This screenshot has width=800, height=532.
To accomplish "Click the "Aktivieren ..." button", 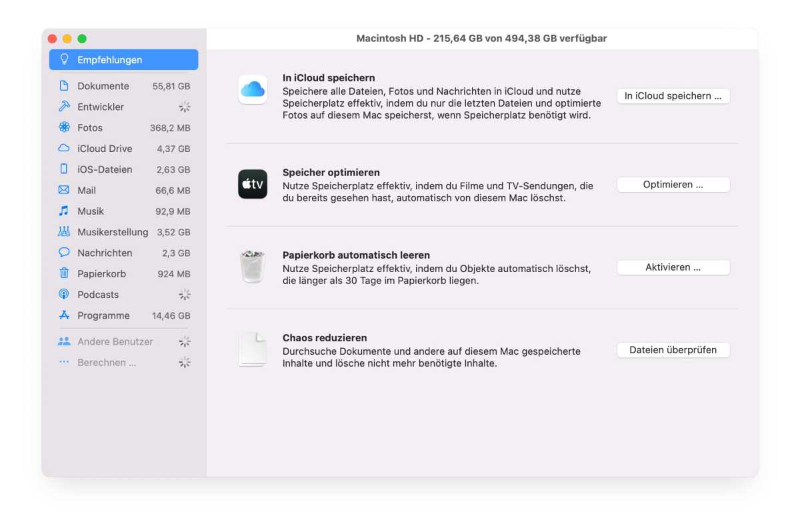I will 673,267.
